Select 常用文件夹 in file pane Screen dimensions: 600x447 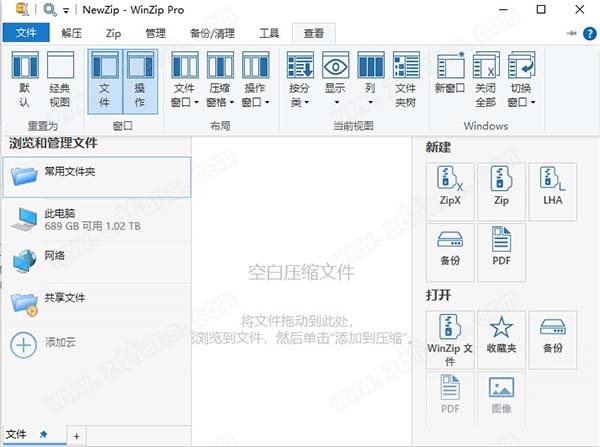[97, 177]
